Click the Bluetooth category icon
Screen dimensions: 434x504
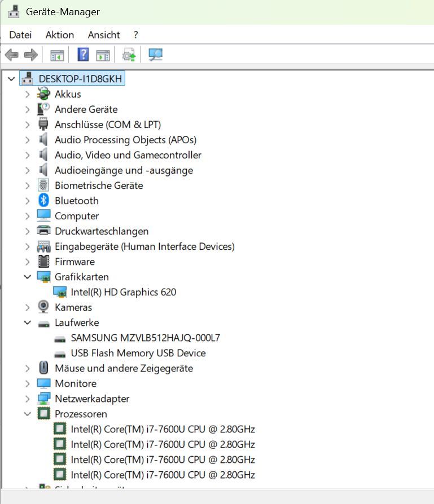(x=43, y=201)
